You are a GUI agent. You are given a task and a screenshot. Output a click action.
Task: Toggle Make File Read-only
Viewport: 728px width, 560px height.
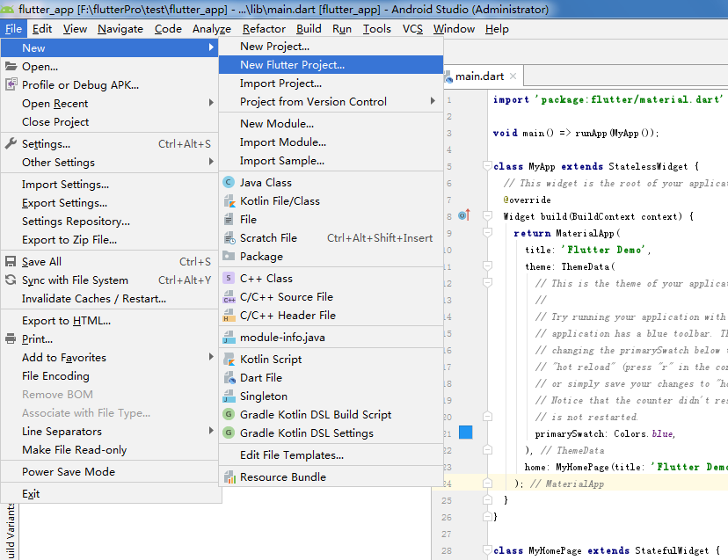tap(110, 449)
